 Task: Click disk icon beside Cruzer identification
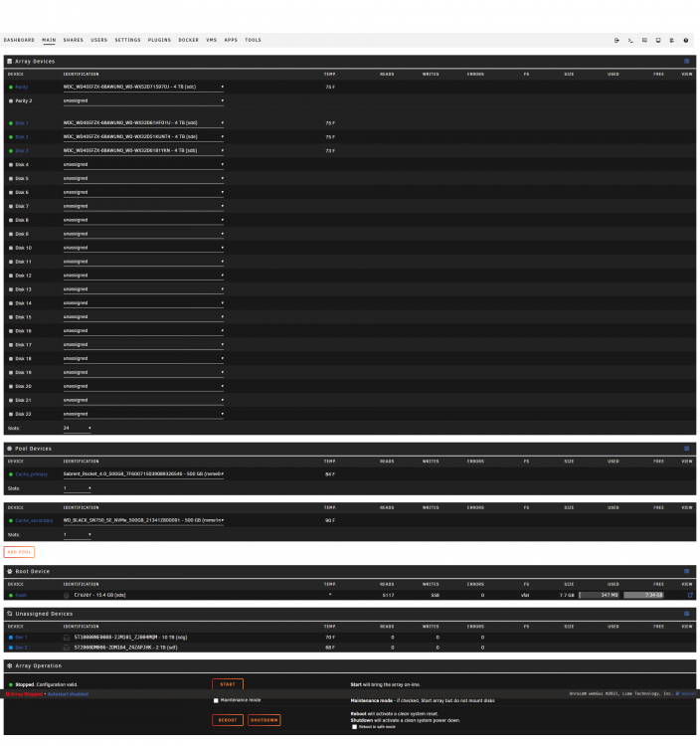[66, 595]
